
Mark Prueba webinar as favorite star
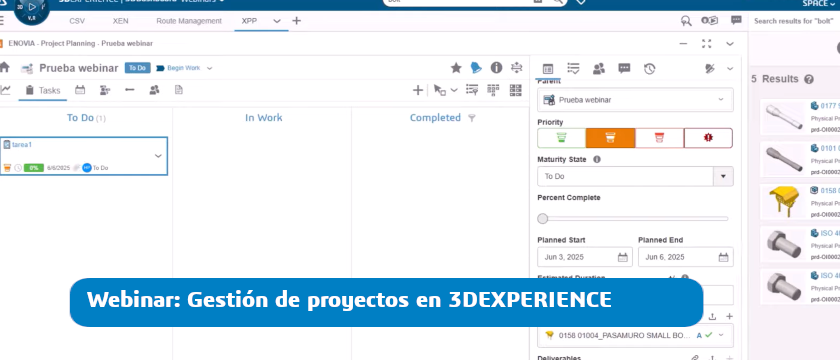point(456,68)
